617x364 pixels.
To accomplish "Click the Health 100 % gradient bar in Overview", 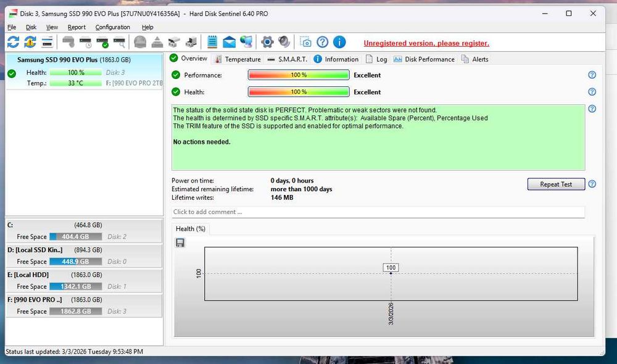I will coord(299,92).
